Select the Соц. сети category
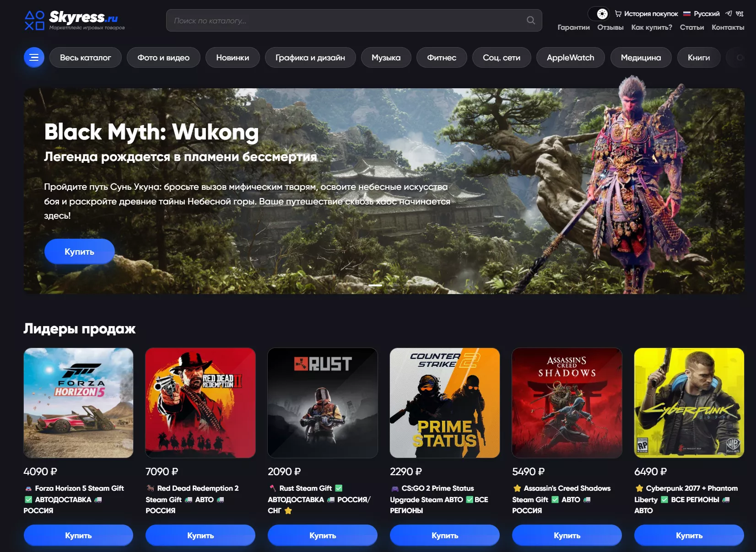This screenshot has width=756, height=552. point(502,58)
